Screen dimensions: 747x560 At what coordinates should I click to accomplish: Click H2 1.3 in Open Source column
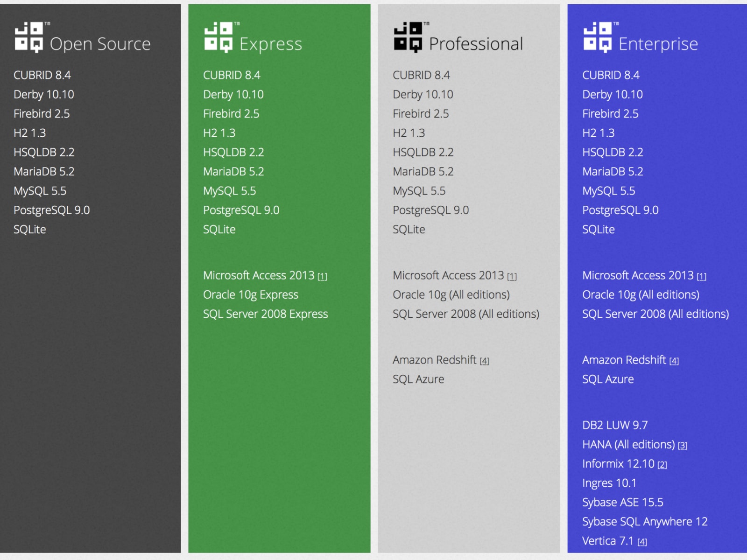pyautogui.click(x=30, y=133)
